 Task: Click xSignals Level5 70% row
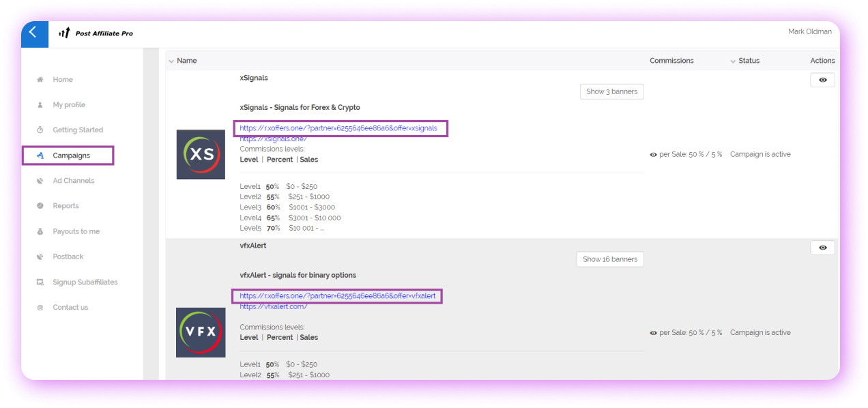click(x=282, y=228)
